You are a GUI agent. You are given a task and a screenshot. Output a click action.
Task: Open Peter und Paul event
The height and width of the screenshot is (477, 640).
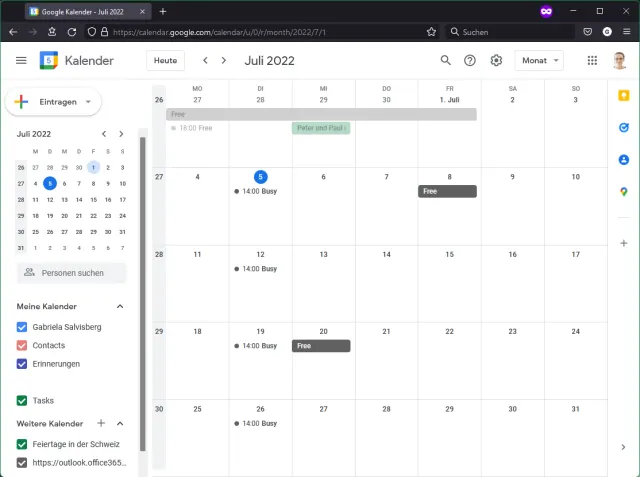321,128
